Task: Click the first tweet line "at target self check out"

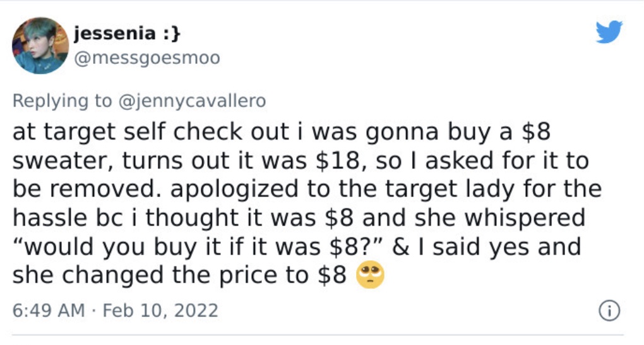Action: coord(150,132)
